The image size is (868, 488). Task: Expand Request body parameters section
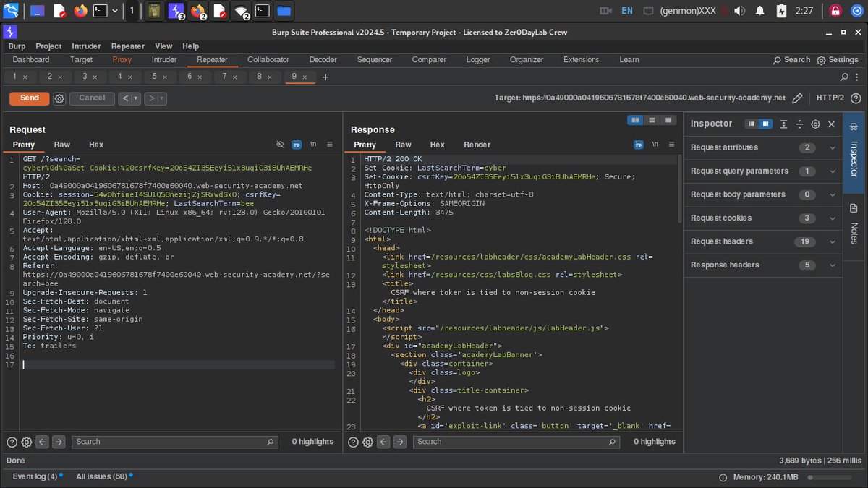point(763,194)
